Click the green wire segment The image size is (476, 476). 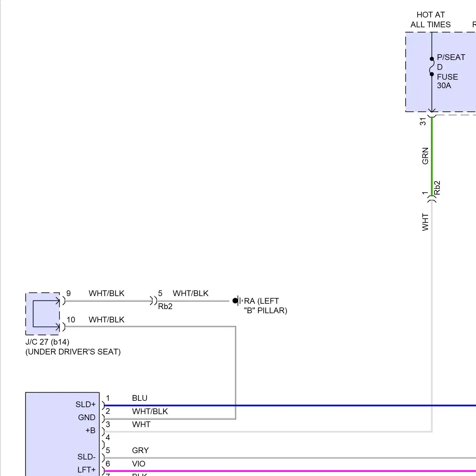(432, 156)
